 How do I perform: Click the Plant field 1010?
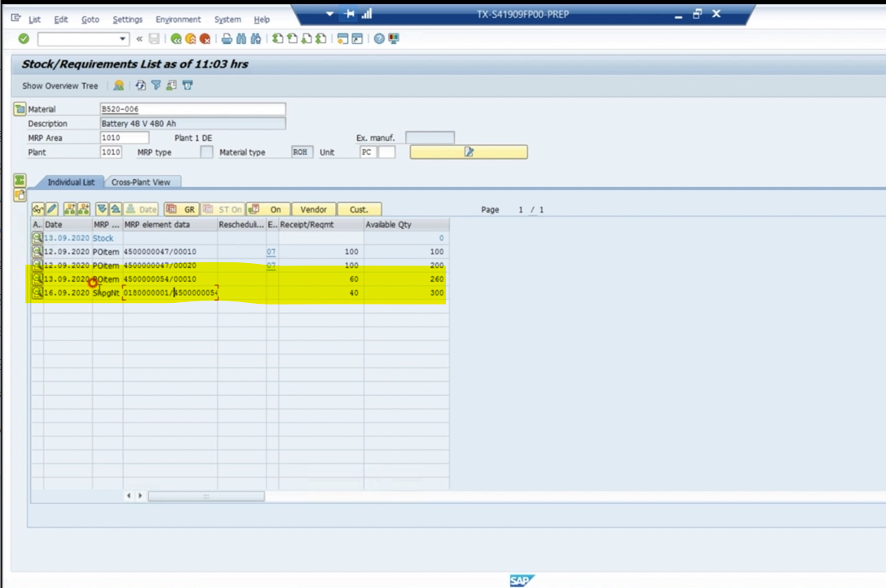(111, 152)
